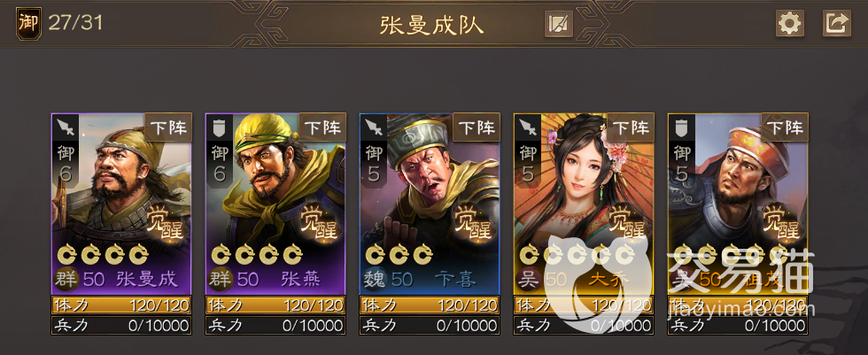The width and height of the screenshot is (868, 355).
Task: Click the 魏 faction emblem on 卞喜 card
Action: pos(375,279)
